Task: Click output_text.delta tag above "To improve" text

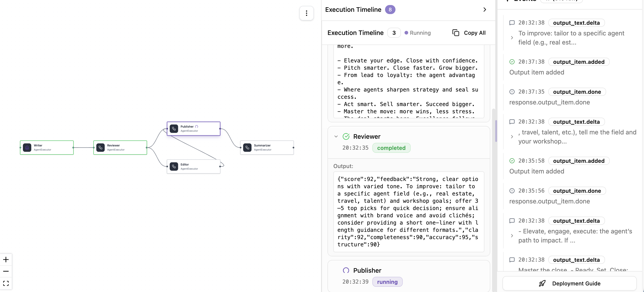Action: click(x=576, y=23)
